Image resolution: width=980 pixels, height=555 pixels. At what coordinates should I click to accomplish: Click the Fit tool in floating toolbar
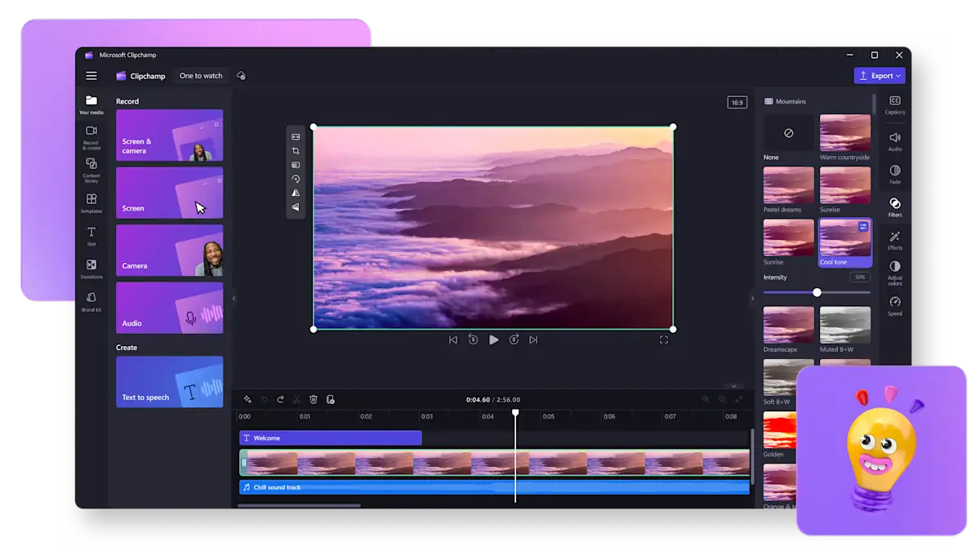296,136
